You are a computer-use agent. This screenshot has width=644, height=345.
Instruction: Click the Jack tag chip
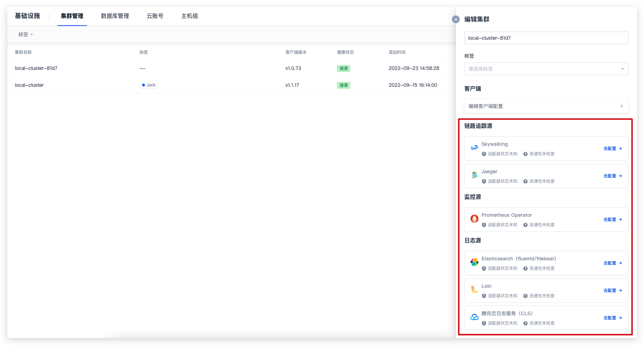tap(149, 85)
